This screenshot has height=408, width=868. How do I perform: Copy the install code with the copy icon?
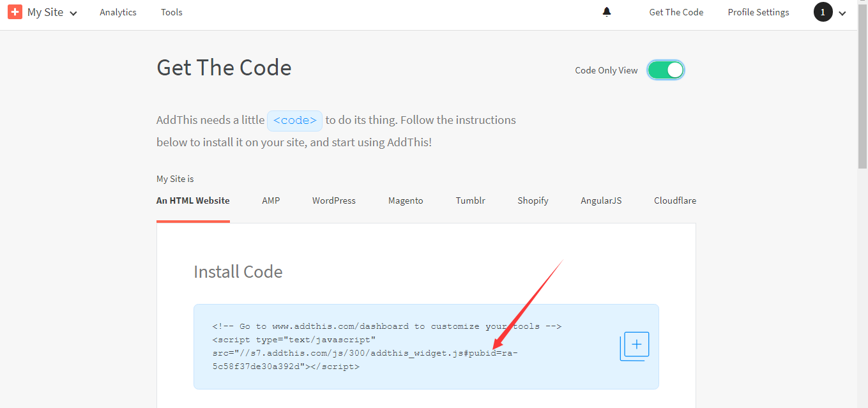[634, 346]
